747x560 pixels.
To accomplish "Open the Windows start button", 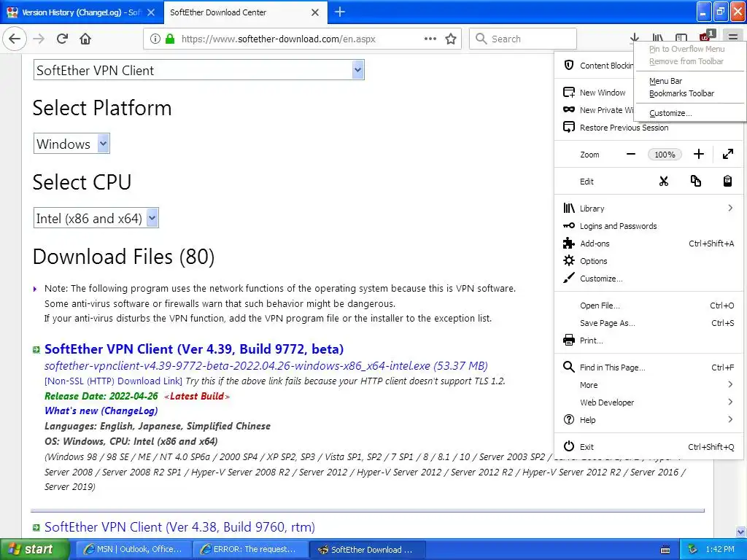I will click(x=35, y=549).
